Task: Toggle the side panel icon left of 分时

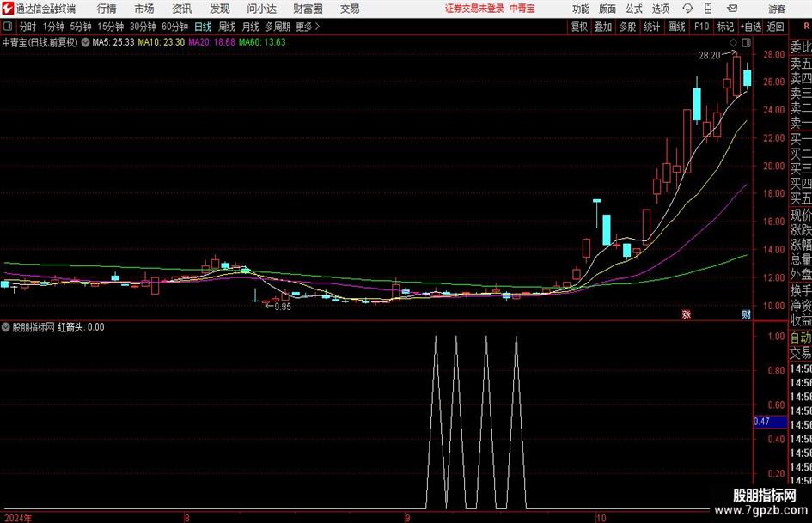Action: [8, 27]
